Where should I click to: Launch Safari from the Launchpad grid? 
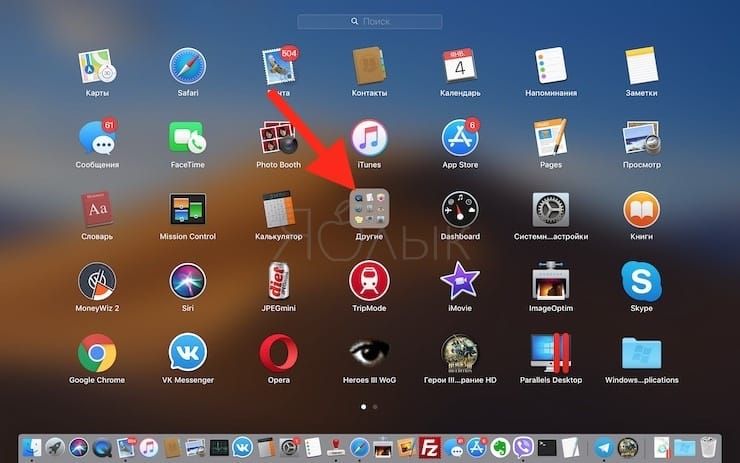click(x=188, y=67)
